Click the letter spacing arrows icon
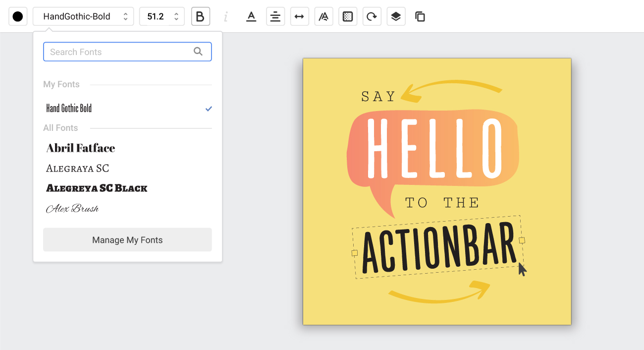The width and height of the screenshot is (644, 350). coord(299,17)
